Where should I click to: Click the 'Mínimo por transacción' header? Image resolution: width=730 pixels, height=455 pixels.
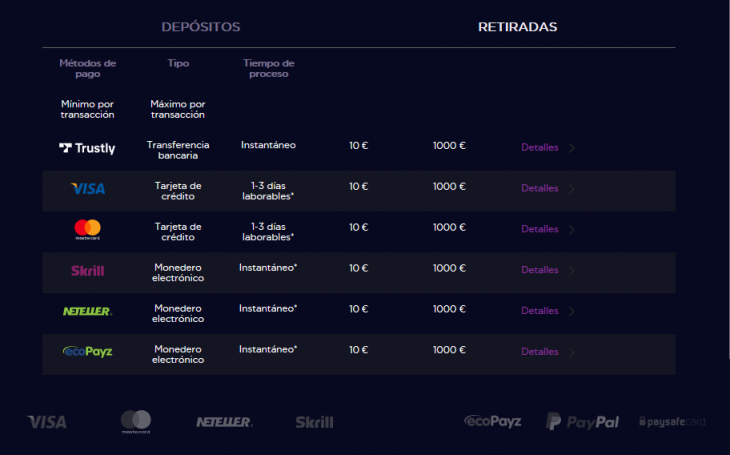[88, 109]
